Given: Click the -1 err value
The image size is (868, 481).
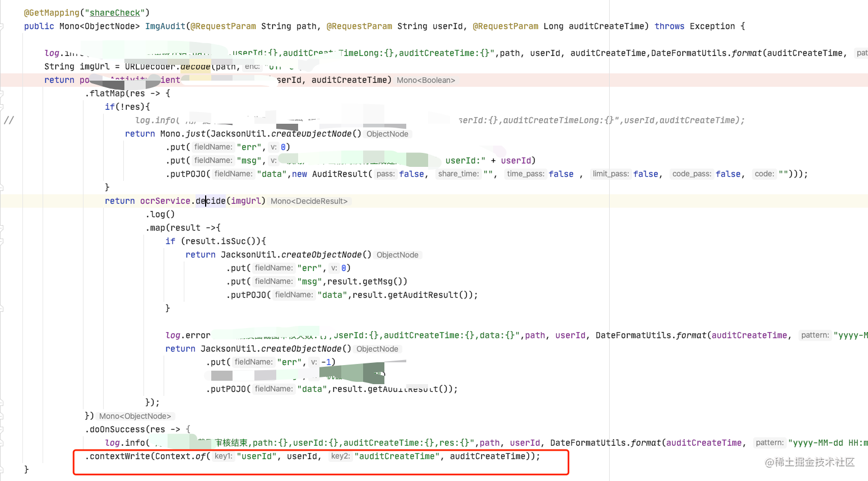Looking at the screenshot, I should pos(326,362).
